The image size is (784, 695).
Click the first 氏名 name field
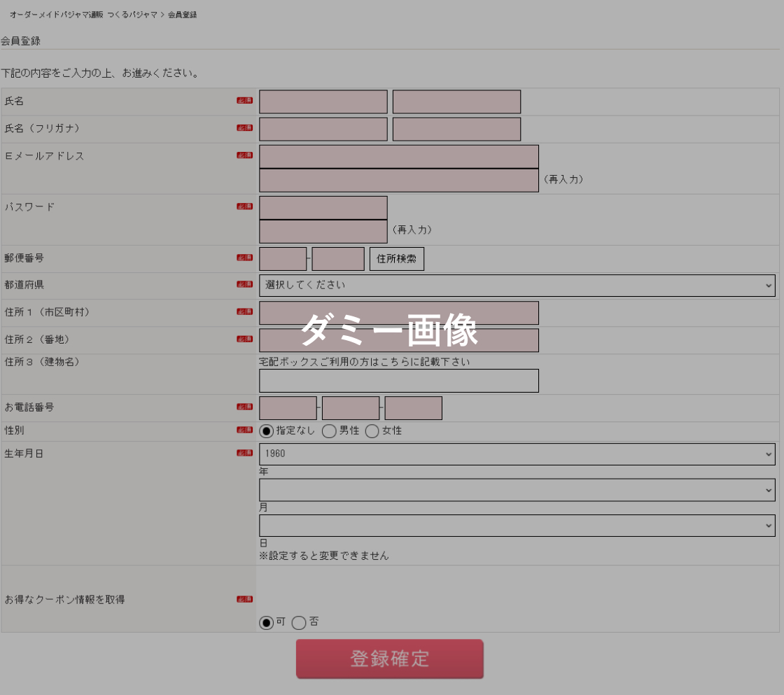pyautogui.click(x=323, y=101)
